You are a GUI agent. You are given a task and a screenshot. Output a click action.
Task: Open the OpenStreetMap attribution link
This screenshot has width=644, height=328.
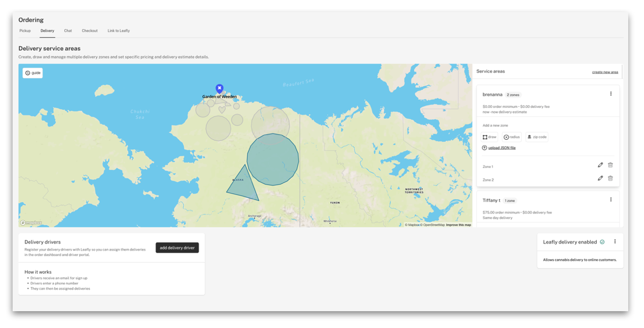[x=434, y=225]
